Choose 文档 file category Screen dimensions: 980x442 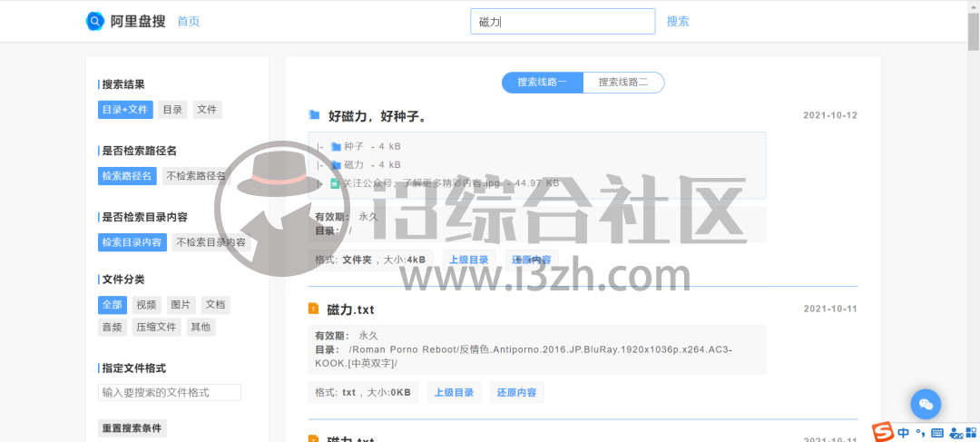(x=216, y=304)
